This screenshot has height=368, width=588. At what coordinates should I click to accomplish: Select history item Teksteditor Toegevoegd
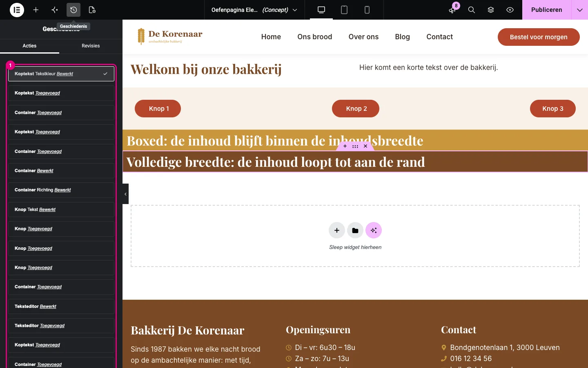click(x=61, y=325)
